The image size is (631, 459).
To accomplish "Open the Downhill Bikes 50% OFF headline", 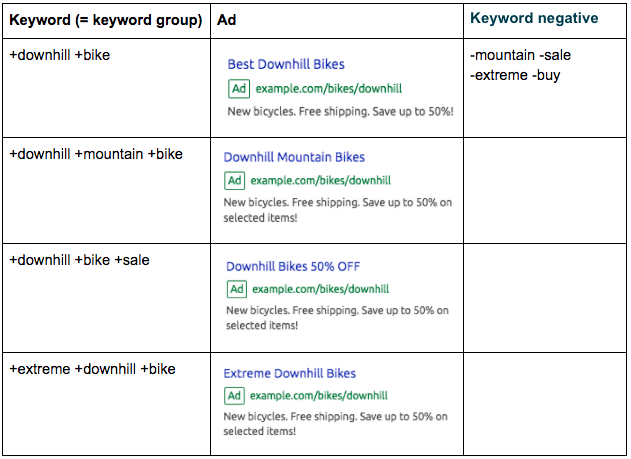I will pyautogui.click(x=293, y=266).
